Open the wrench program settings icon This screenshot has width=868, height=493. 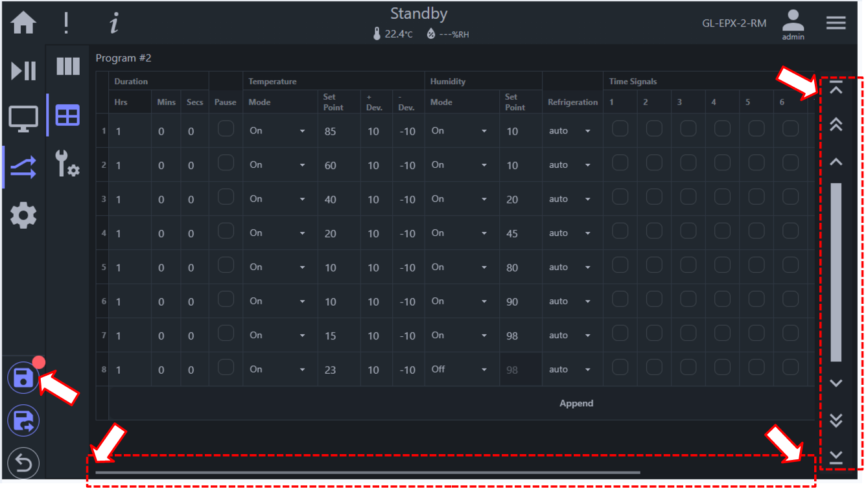coord(68,163)
